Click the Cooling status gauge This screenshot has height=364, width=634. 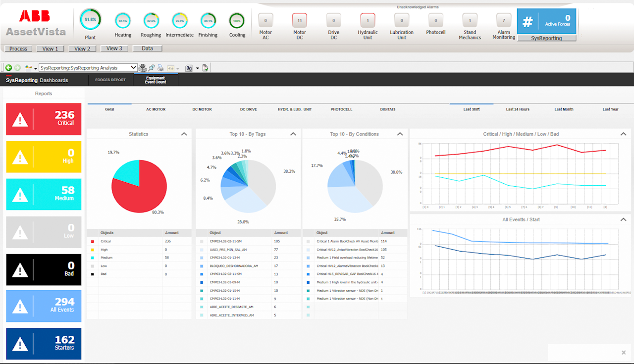(237, 21)
